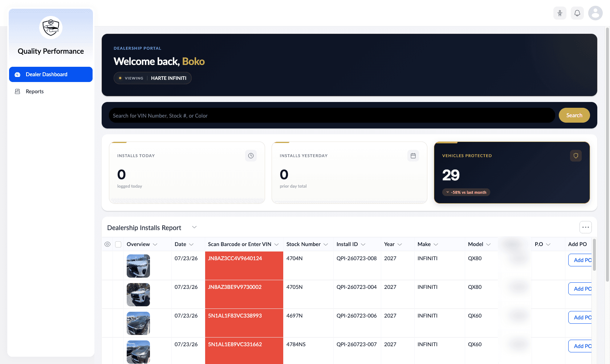Screen dimensions: 610x364
Task: Click the calendar icon on Installs Yesterday
Action: 413,156
